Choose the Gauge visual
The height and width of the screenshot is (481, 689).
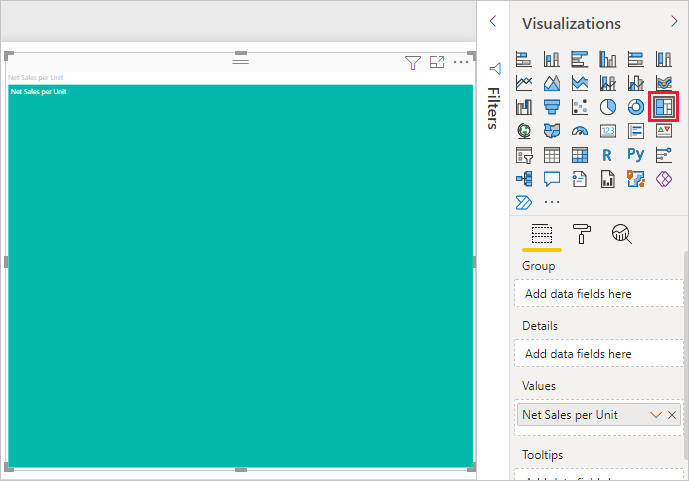coord(580,130)
